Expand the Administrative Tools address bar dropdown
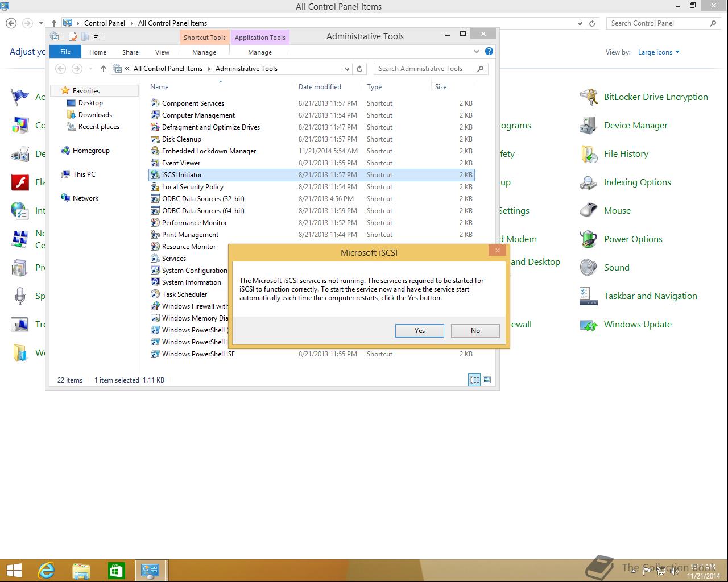This screenshot has height=582, width=728. [347, 69]
